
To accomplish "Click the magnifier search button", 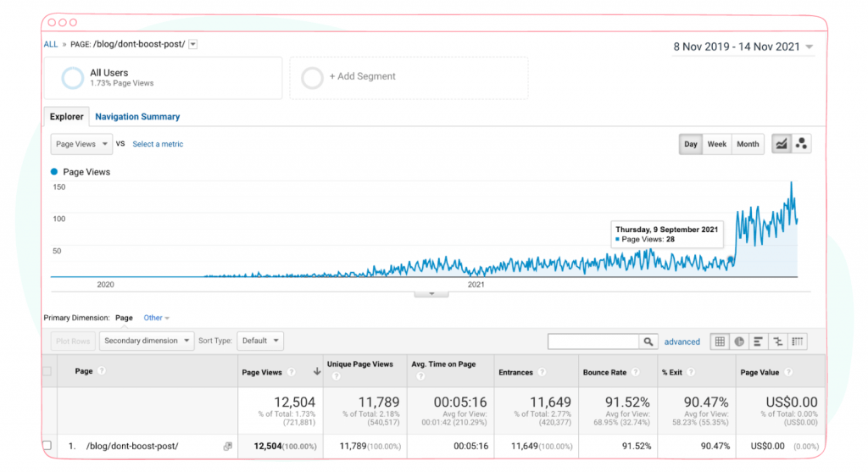I will coord(648,342).
